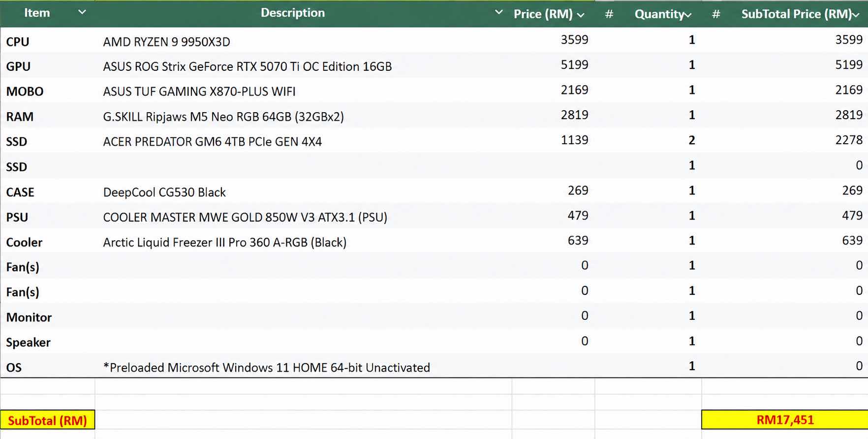Select the "SubTotal Price (RM)" header label
This screenshot has width=868, height=439.
point(797,14)
